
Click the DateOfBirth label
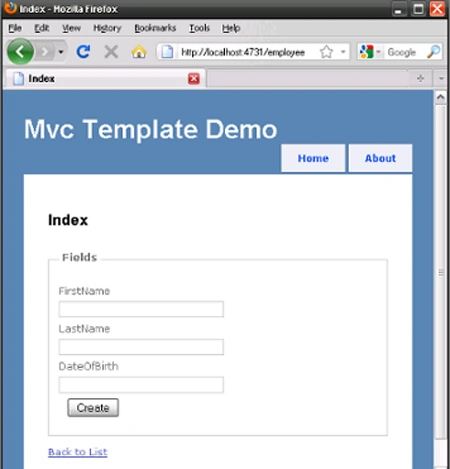pyautogui.click(x=89, y=366)
